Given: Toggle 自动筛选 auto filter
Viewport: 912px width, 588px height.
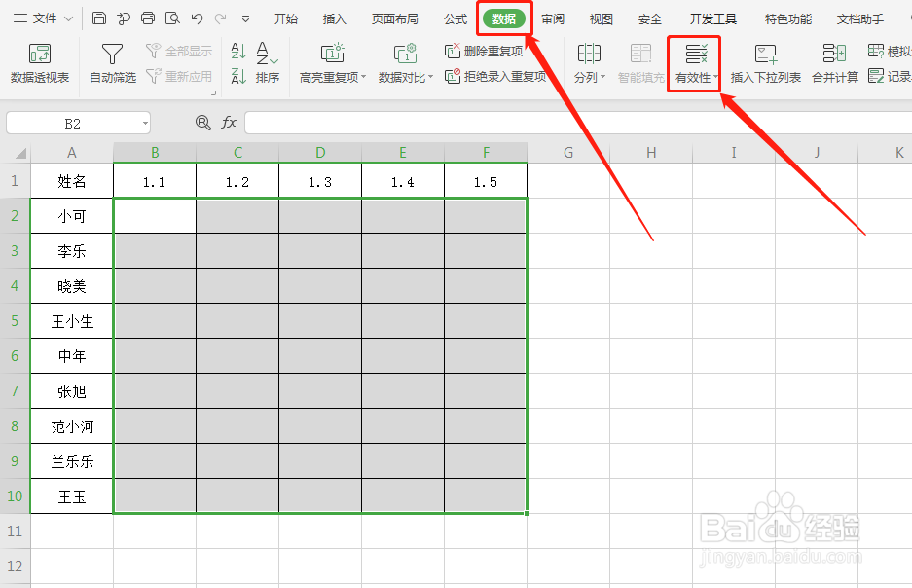Looking at the screenshot, I should tap(113, 63).
